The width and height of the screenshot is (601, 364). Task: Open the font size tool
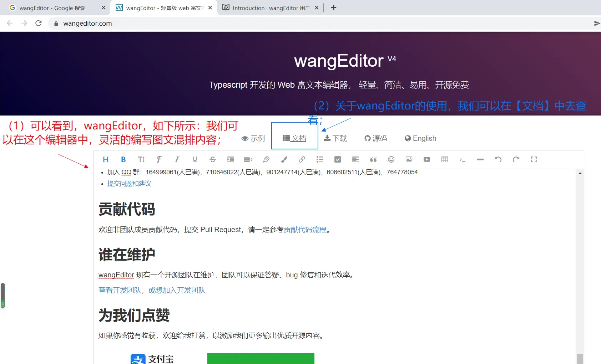click(141, 159)
